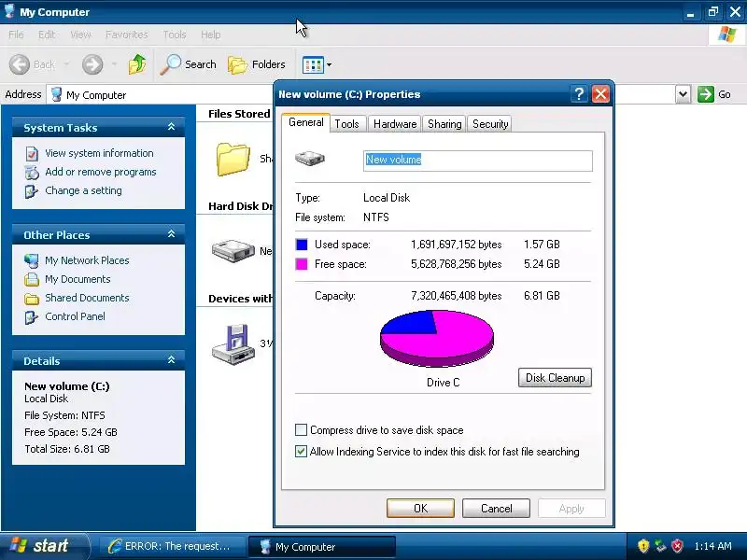This screenshot has height=560, width=747.
Task: Switch to ERROR Internet Explorer taskbar item
Action: [x=171, y=546]
